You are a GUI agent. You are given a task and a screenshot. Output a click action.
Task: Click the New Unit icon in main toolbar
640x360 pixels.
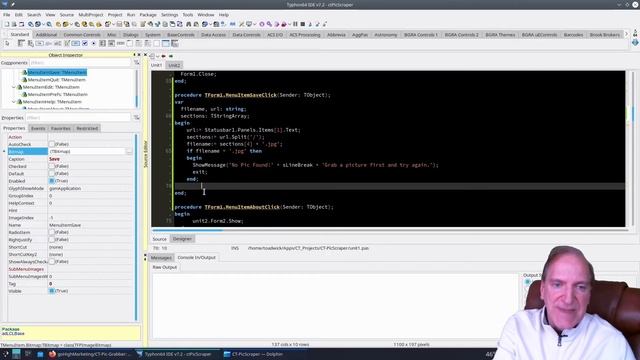click(x=7, y=24)
